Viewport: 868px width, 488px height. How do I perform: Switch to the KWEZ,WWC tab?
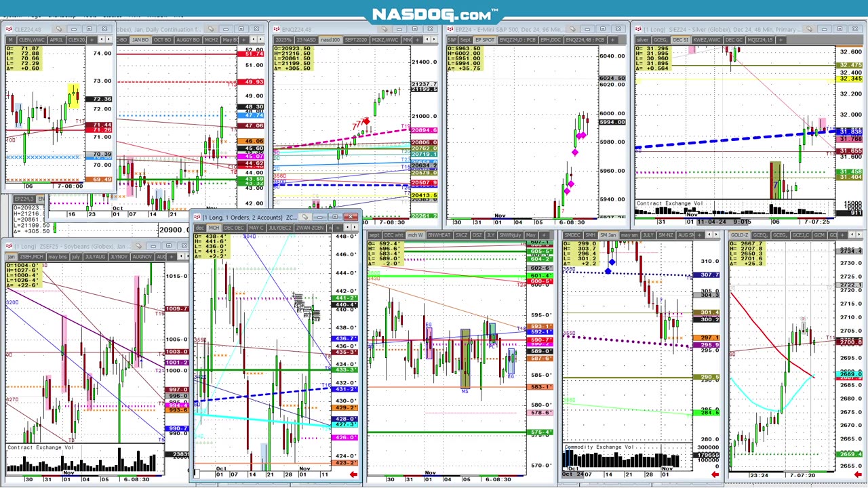tap(707, 40)
